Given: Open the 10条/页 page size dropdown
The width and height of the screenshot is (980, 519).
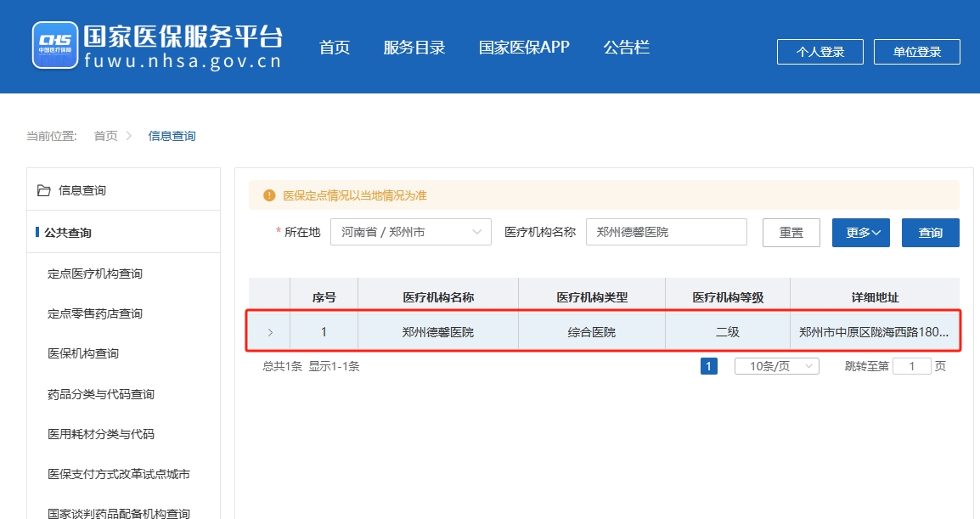Looking at the screenshot, I should [775, 365].
